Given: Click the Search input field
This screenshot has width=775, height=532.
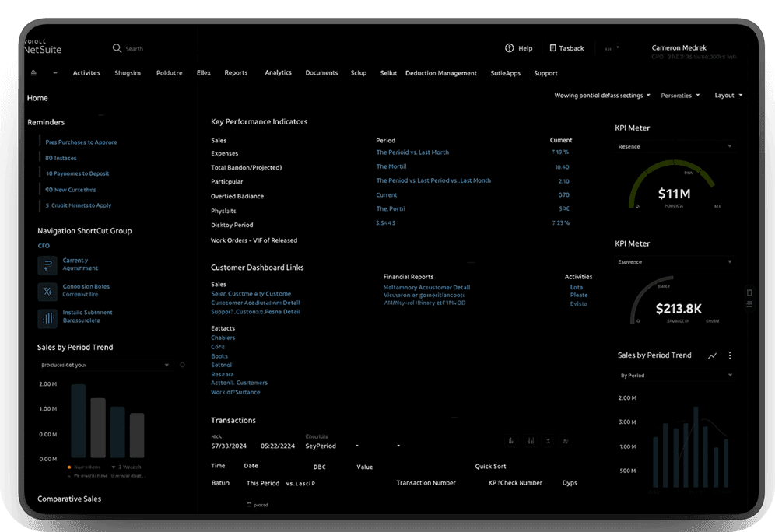Looking at the screenshot, I should click(148, 49).
